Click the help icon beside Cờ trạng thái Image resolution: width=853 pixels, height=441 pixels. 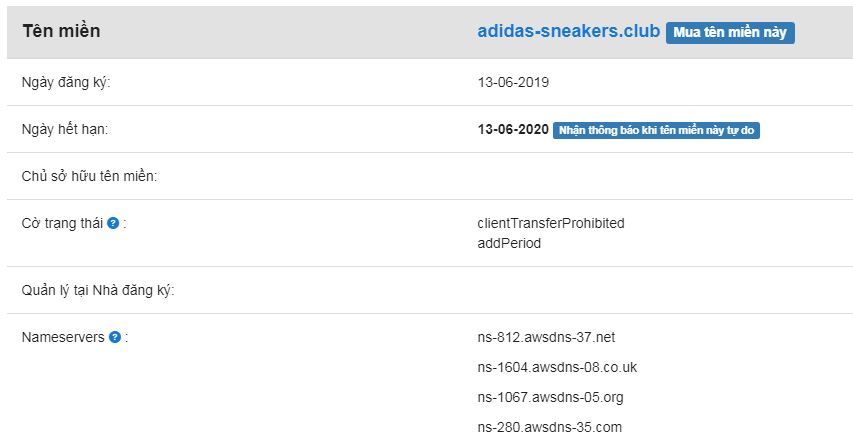[x=113, y=223]
